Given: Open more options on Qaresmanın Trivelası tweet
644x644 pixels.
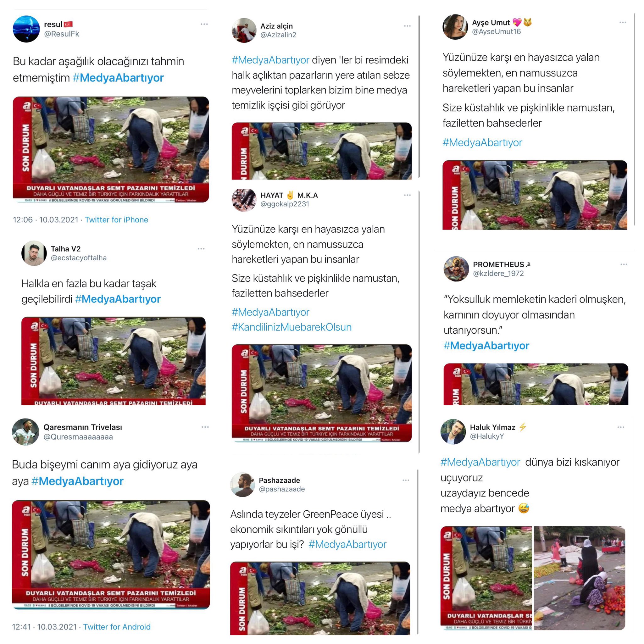Looking at the screenshot, I should (x=205, y=427).
